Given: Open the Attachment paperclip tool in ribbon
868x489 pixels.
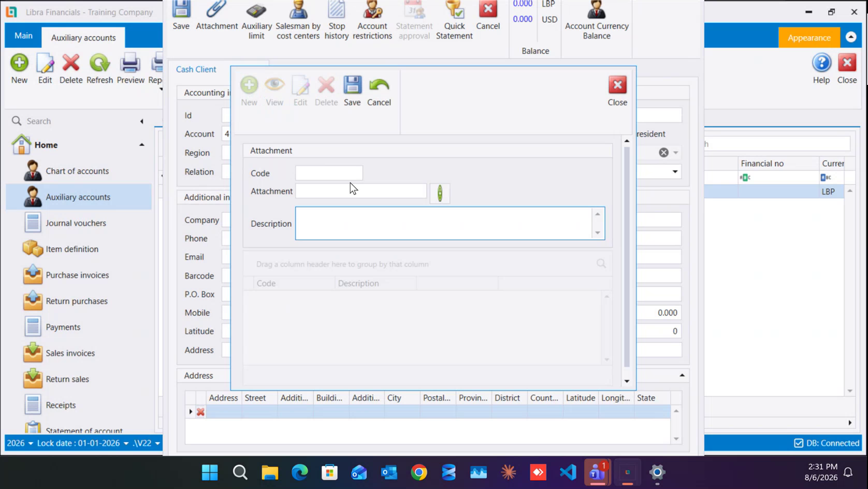Looking at the screenshot, I should click(216, 16).
